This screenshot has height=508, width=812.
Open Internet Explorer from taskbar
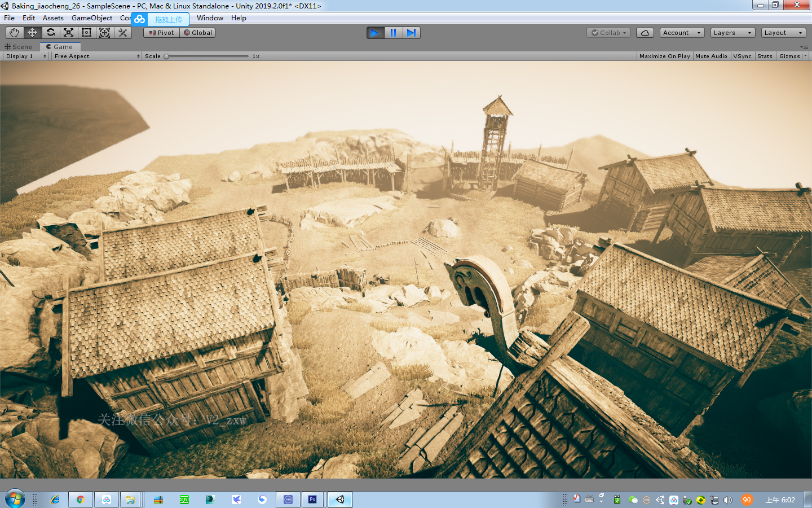[x=55, y=500]
